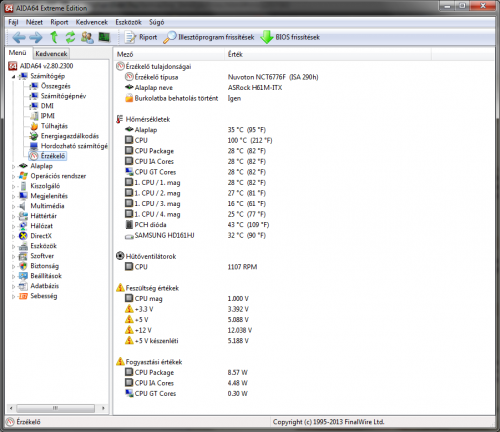Open the users icon in toolbar
The image size is (500, 432).
pyautogui.click(x=87, y=37)
